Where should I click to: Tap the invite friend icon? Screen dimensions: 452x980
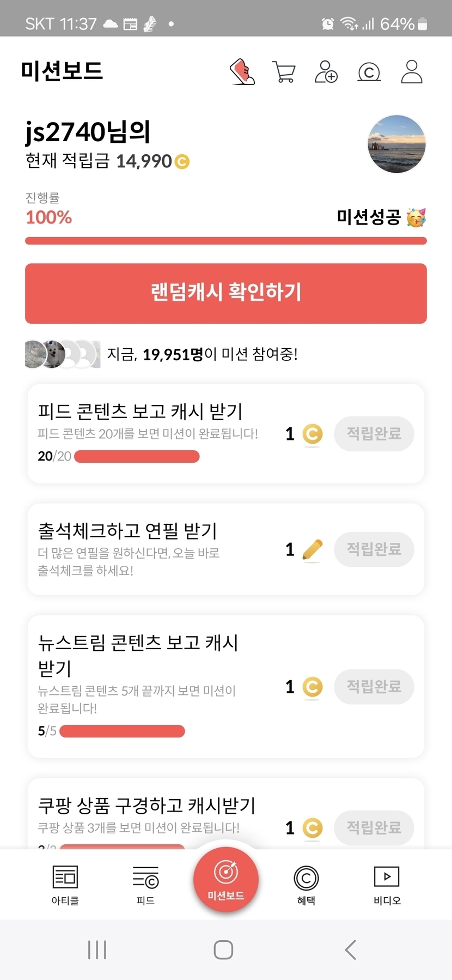click(x=326, y=72)
